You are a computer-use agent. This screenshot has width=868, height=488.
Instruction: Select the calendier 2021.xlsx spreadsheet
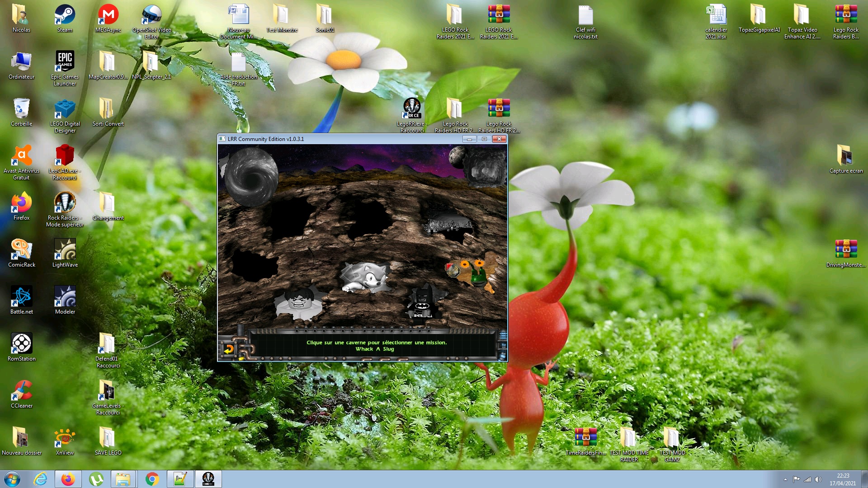pyautogui.click(x=716, y=22)
